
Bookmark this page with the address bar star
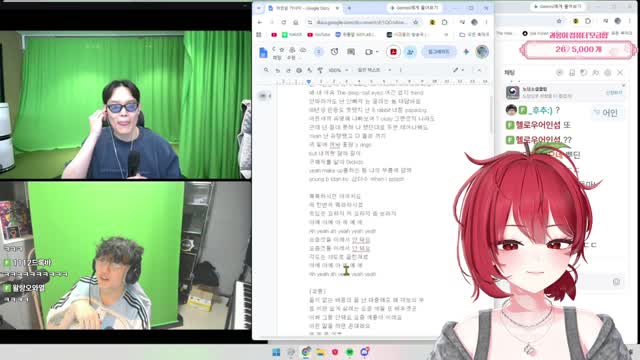click(x=416, y=22)
